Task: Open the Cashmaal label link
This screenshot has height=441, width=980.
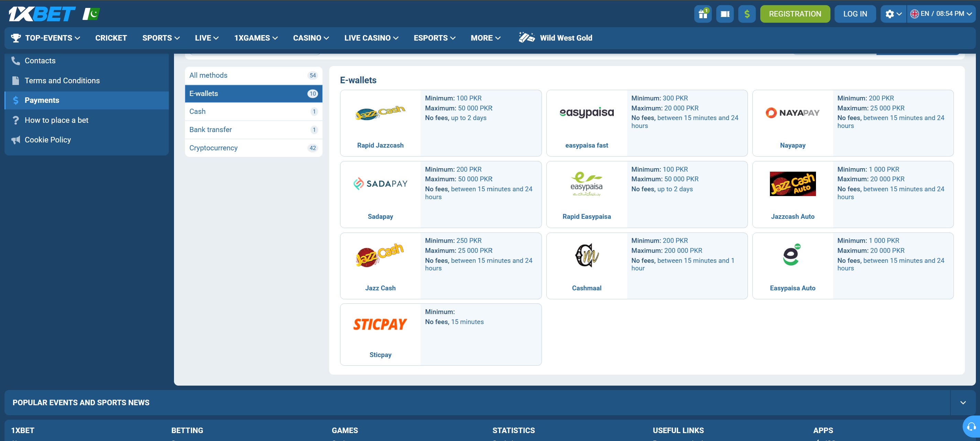Action: [x=586, y=288]
